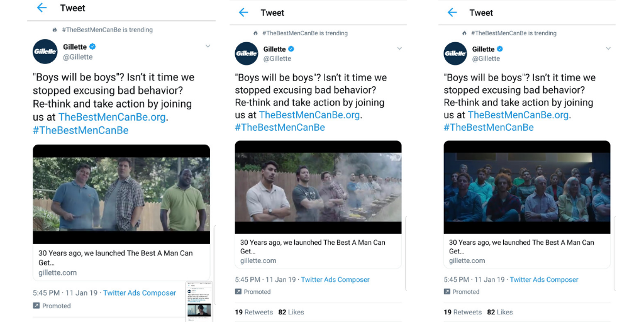This screenshot has height=322, width=644.
Task: Click #TheBestMenCanBe hashtag in middle tweet body
Action: pos(280,127)
